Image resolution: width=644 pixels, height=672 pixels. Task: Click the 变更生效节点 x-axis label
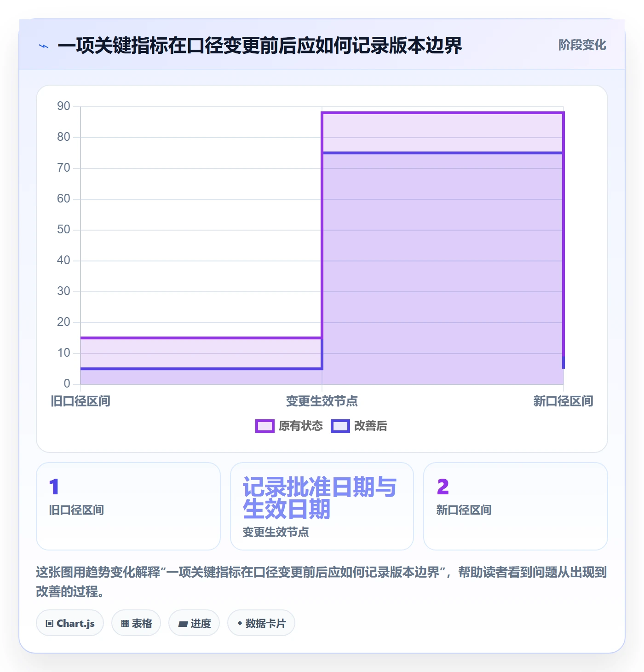click(x=322, y=401)
